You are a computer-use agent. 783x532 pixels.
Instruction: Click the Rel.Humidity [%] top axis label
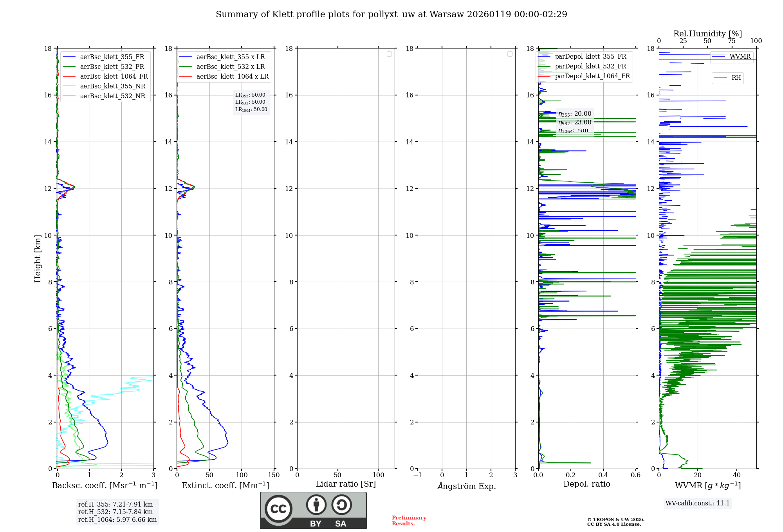(707, 34)
